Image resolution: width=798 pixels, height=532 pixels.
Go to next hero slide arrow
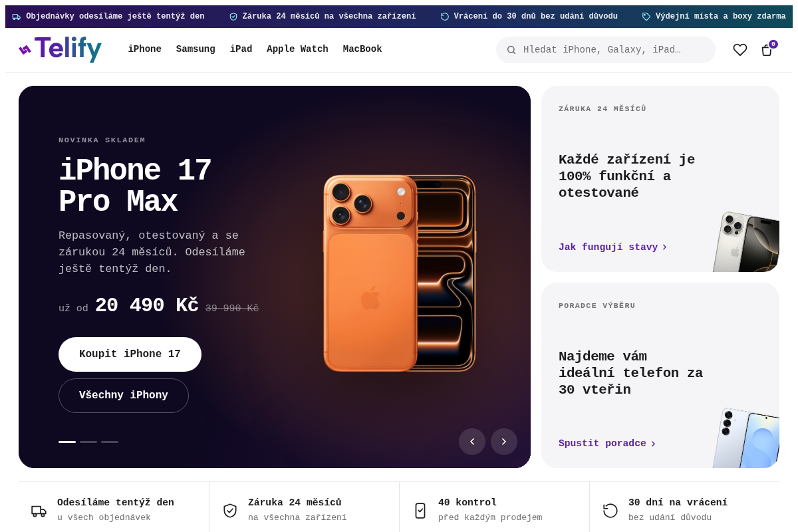click(x=504, y=442)
